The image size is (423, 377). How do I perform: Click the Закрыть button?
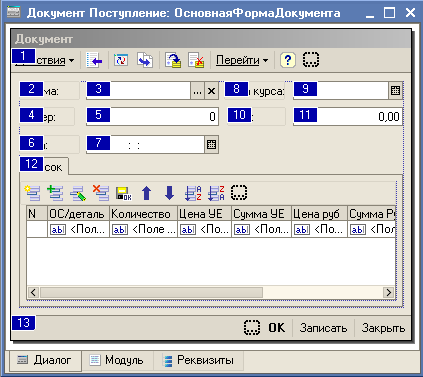pos(383,328)
